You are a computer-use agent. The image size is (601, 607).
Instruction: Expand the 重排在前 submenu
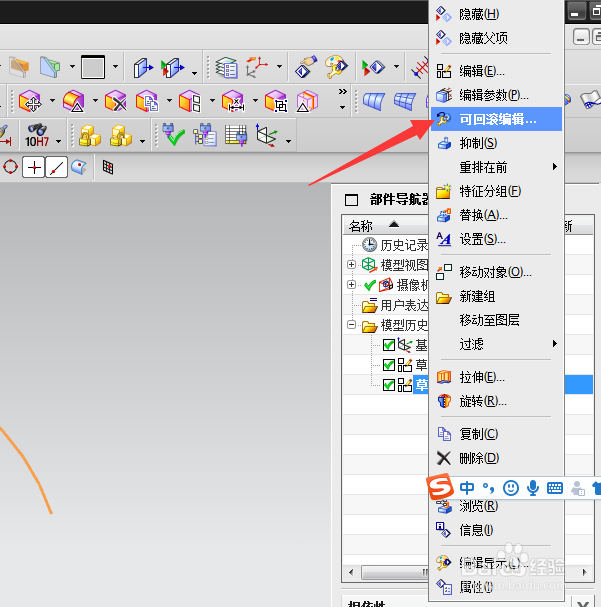coord(496,167)
